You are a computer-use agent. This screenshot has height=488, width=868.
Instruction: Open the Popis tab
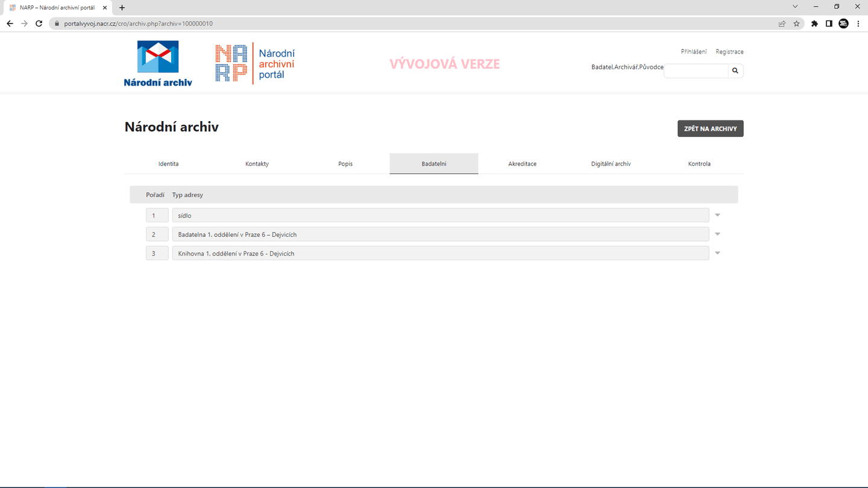click(345, 164)
